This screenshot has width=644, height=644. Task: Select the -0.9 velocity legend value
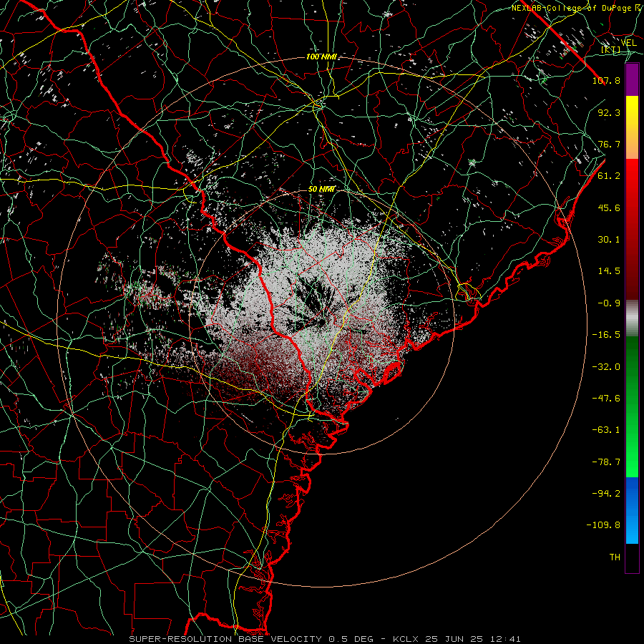coord(609,303)
